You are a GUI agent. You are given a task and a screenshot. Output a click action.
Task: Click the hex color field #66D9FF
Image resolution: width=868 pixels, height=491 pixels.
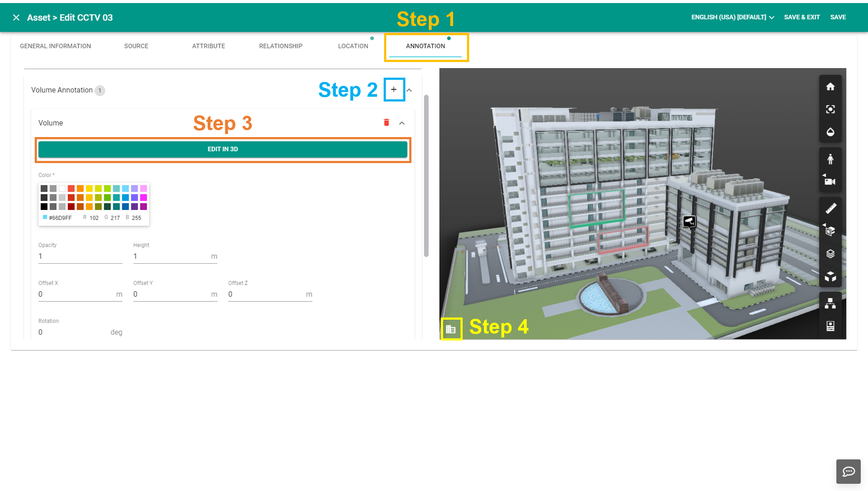(60, 218)
